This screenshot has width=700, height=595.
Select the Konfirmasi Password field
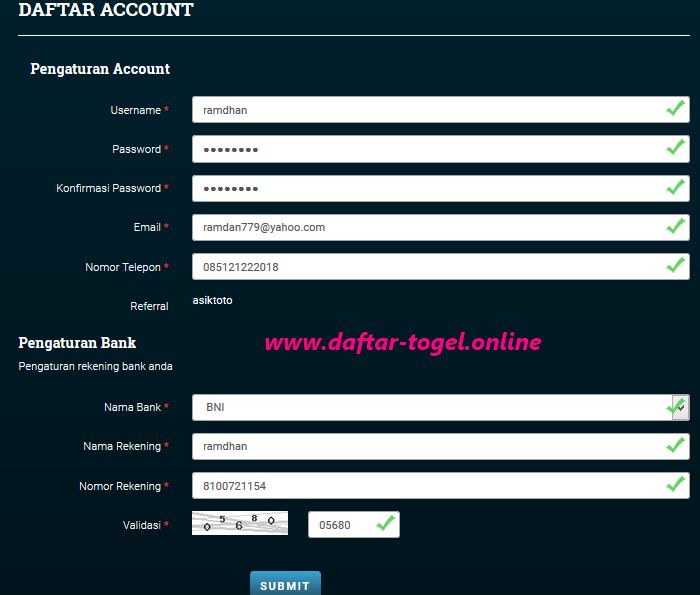click(x=441, y=188)
